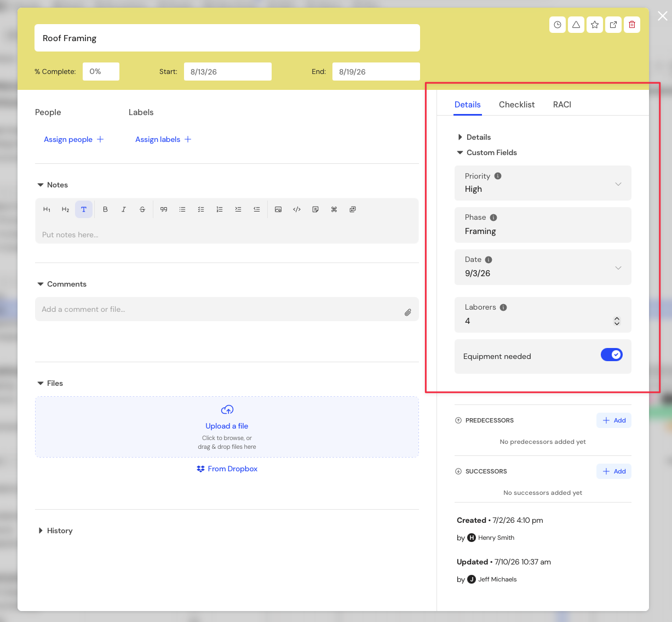Increase indent in notes
The width and height of the screenshot is (672, 622).
click(x=238, y=209)
